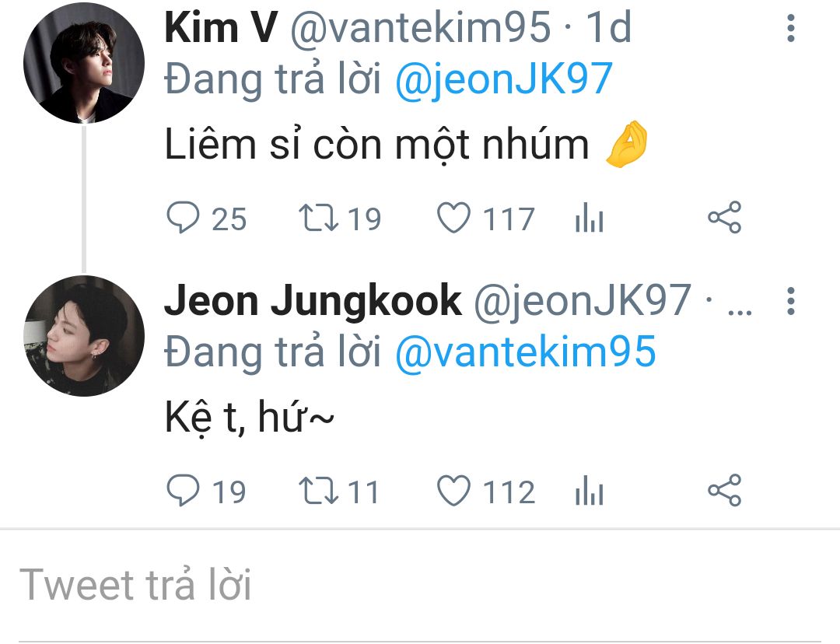View analytics for Kim V's tweet
This screenshot has height=644, width=840.
pyautogui.click(x=590, y=218)
